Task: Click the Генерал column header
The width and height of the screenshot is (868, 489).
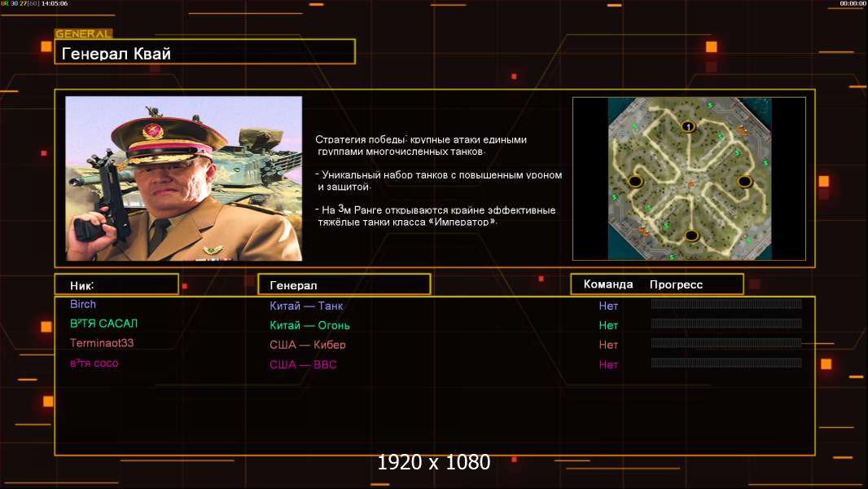Action: tap(344, 285)
